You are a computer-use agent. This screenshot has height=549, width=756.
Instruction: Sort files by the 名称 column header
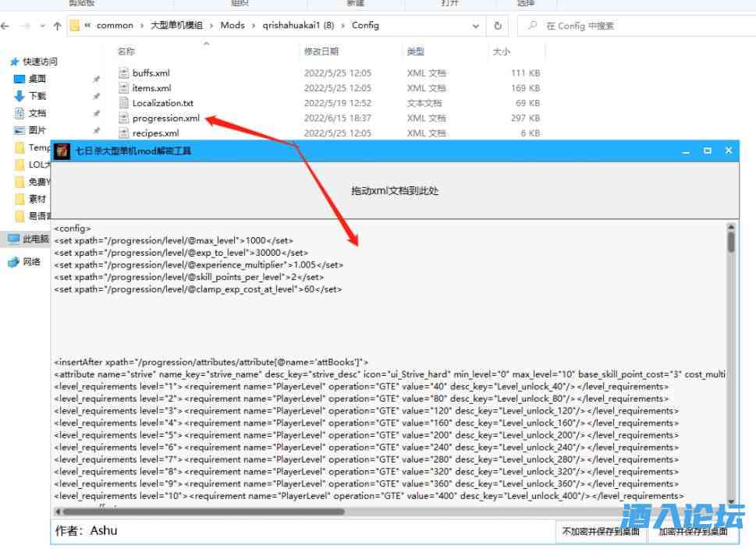126,51
